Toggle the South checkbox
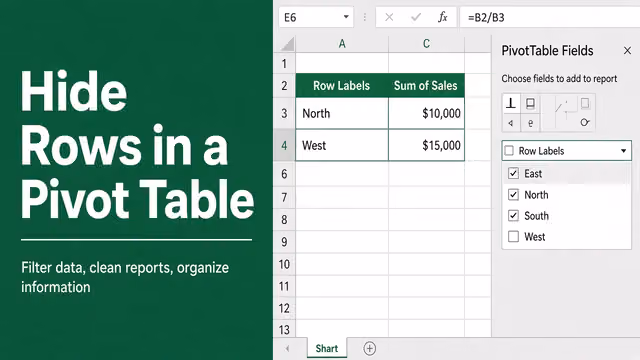The image size is (640, 360). pos(513,216)
